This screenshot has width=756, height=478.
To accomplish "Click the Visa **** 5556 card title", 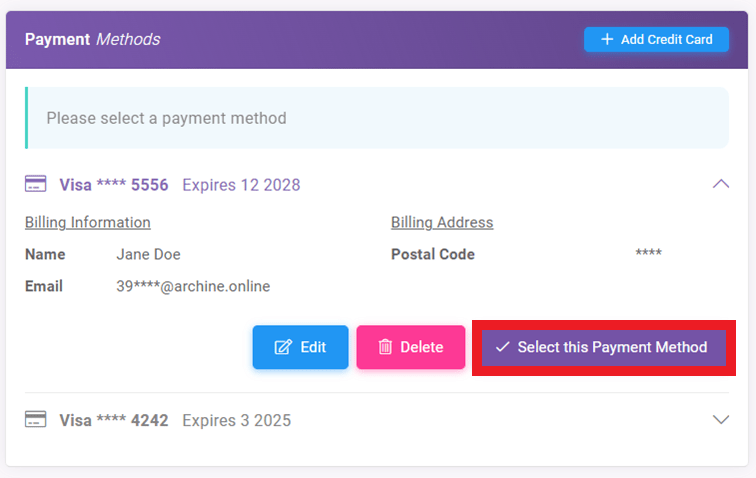I will (x=114, y=185).
